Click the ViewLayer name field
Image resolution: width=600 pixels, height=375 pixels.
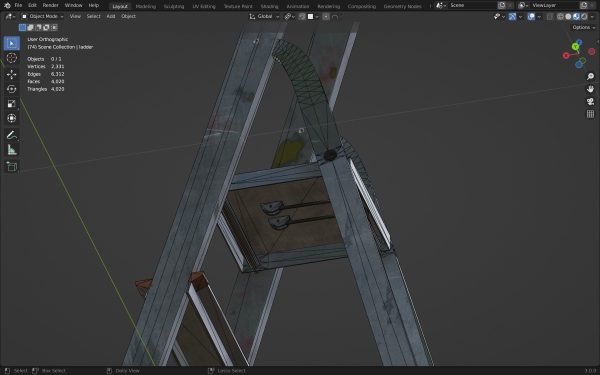(555, 5)
